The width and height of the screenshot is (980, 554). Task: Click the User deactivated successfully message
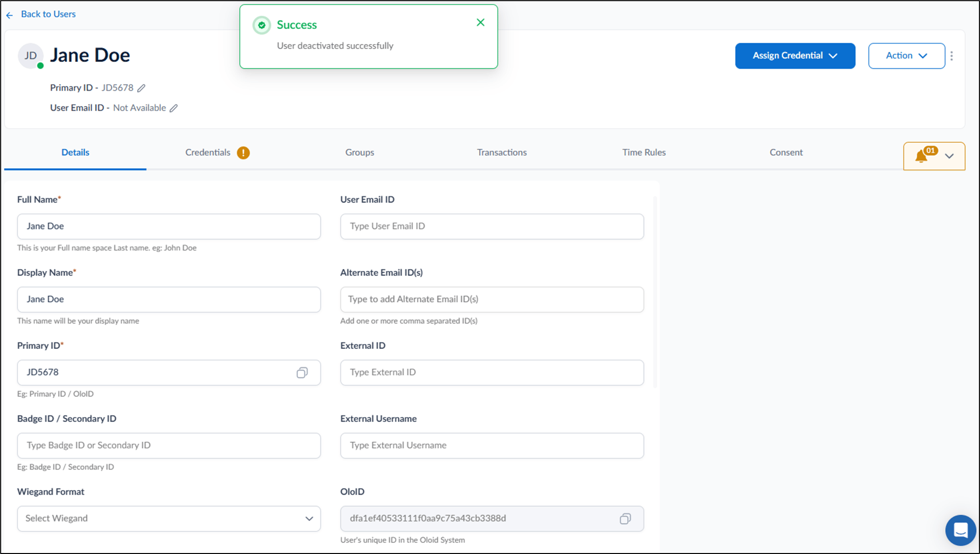[x=335, y=46]
